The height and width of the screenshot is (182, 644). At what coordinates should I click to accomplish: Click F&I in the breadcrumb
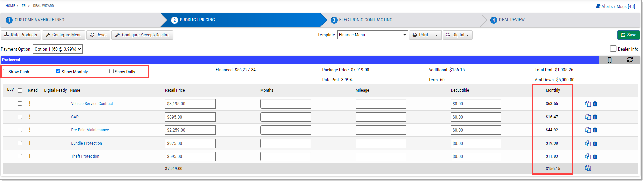(x=24, y=6)
